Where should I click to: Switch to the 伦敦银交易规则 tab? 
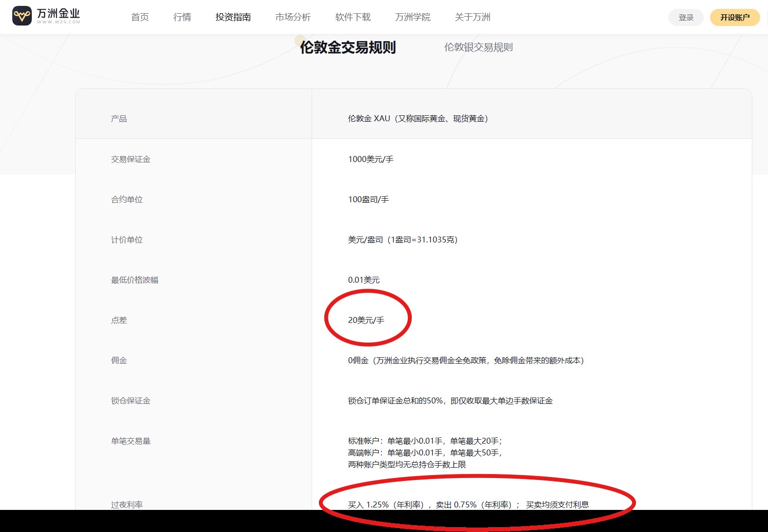pos(478,47)
